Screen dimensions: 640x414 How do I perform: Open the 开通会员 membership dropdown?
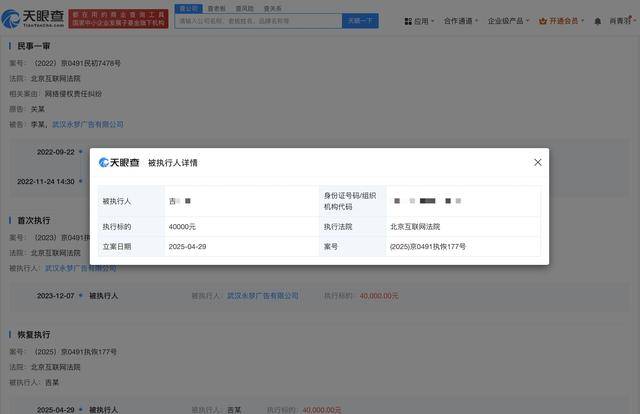click(x=562, y=21)
